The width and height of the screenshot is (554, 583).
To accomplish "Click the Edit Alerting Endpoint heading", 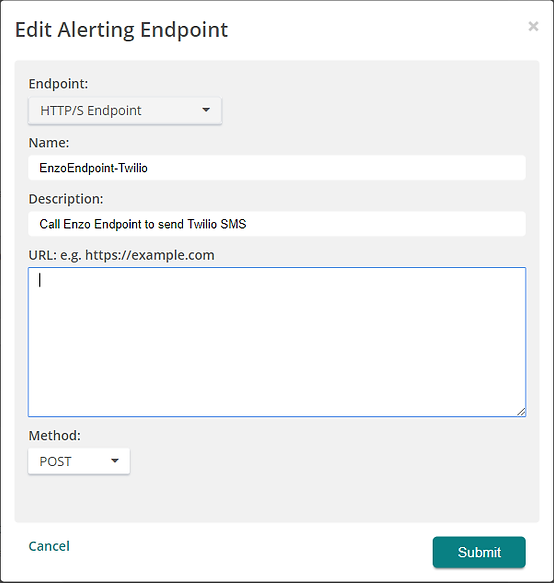I will tap(121, 30).
